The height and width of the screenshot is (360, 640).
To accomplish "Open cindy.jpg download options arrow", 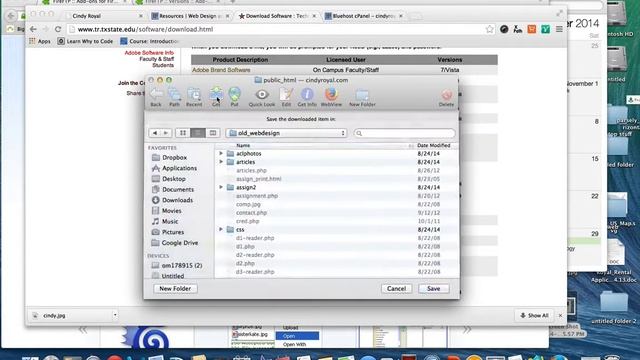I will [x=115, y=315].
